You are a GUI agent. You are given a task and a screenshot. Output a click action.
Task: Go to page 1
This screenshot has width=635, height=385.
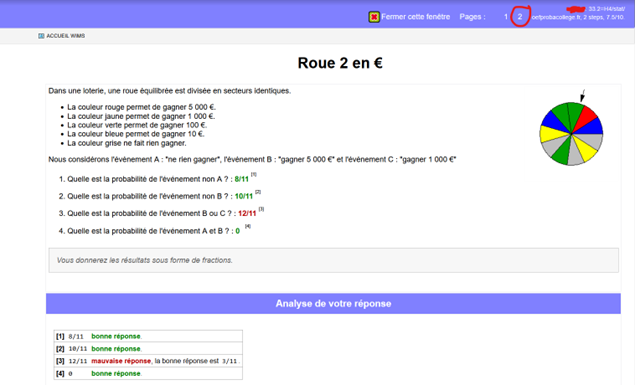tap(506, 17)
